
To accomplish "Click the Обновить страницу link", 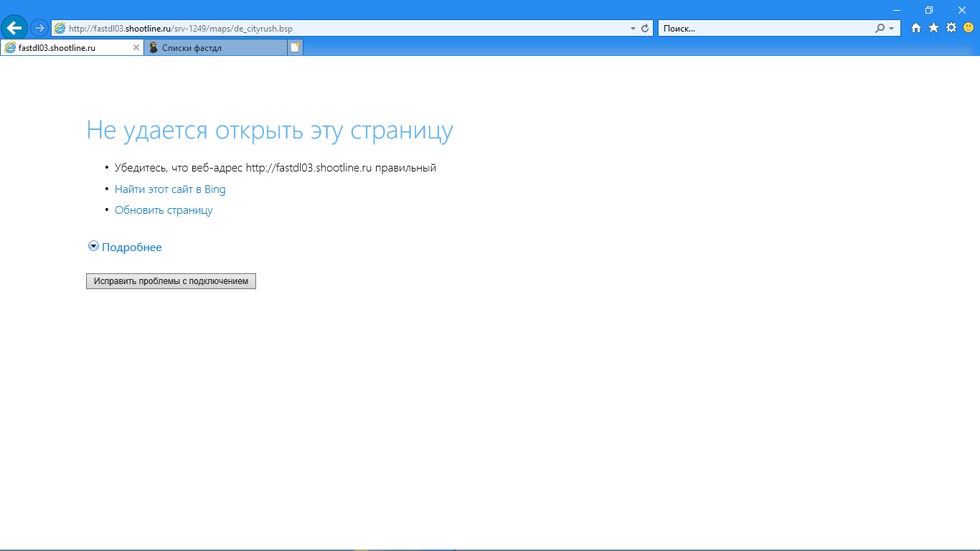I will pos(164,210).
